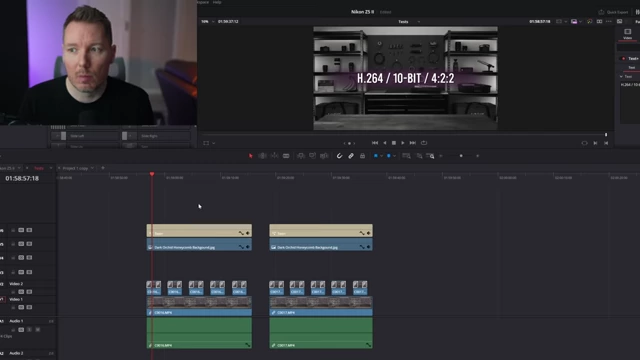This screenshot has height=360, width=640.
Task: Toggle auto select on Video 1 track
Action: pos(21,307)
